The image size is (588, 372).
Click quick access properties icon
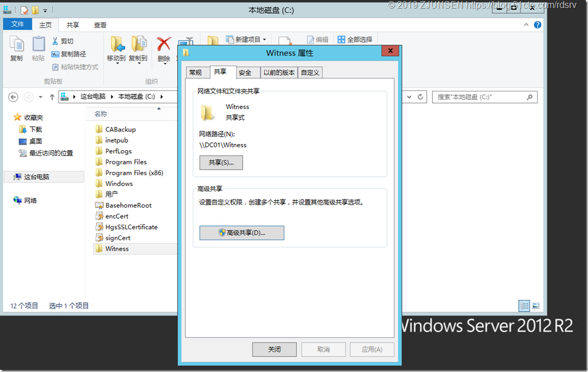tap(25, 10)
